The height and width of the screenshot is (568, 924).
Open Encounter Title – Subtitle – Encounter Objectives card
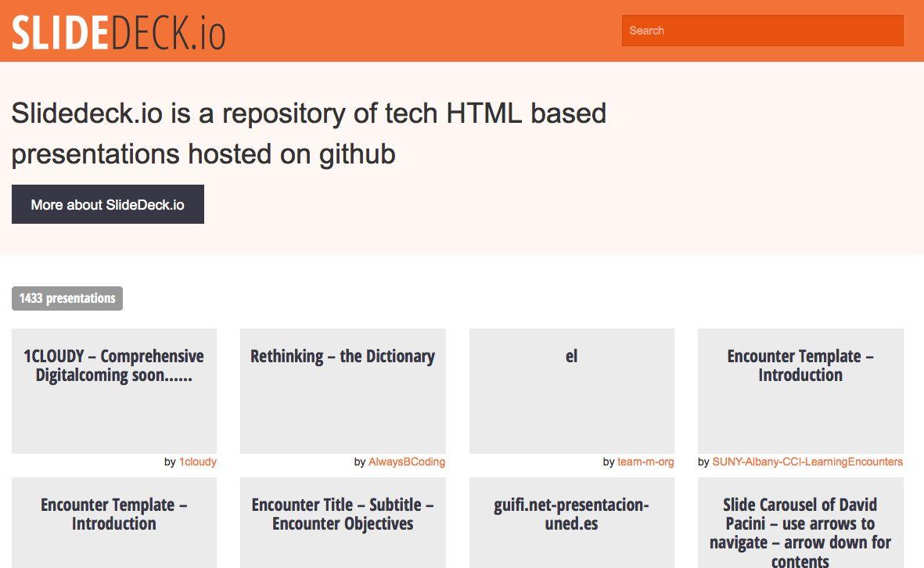click(x=343, y=523)
